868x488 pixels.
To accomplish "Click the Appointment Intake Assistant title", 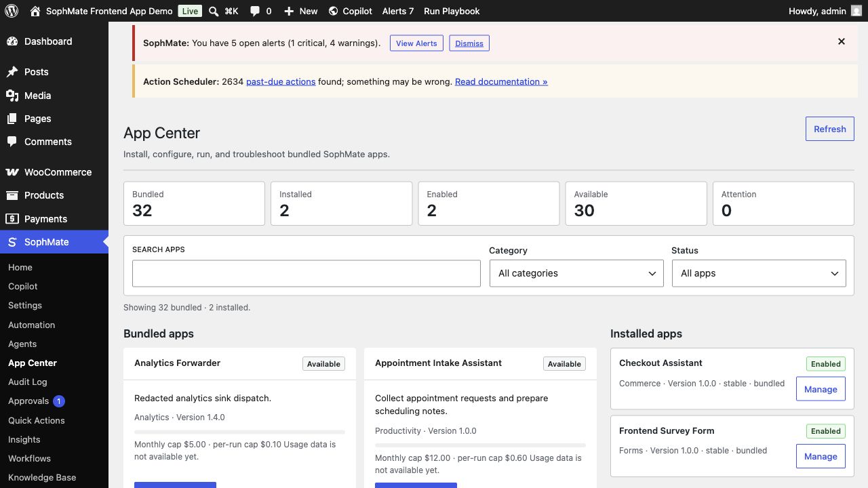I will click(x=438, y=363).
